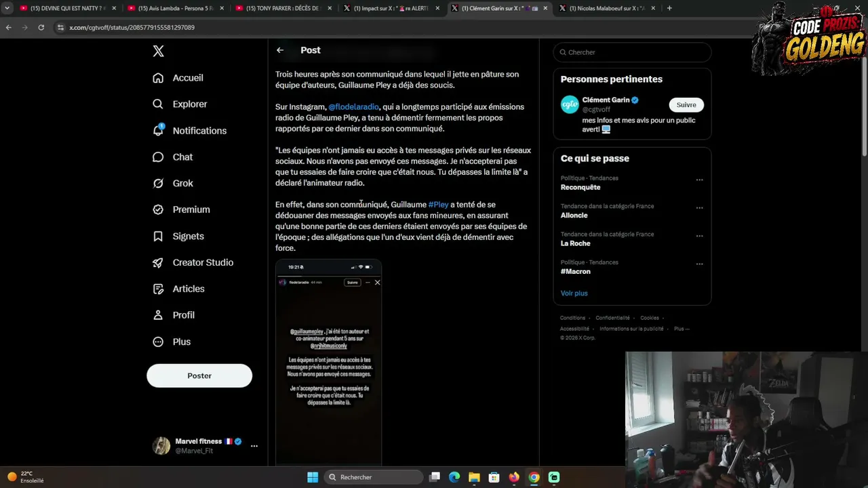Viewport: 868px width, 488px height.
Task: Open File Explorer from taskbar
Action: (474, 477)
